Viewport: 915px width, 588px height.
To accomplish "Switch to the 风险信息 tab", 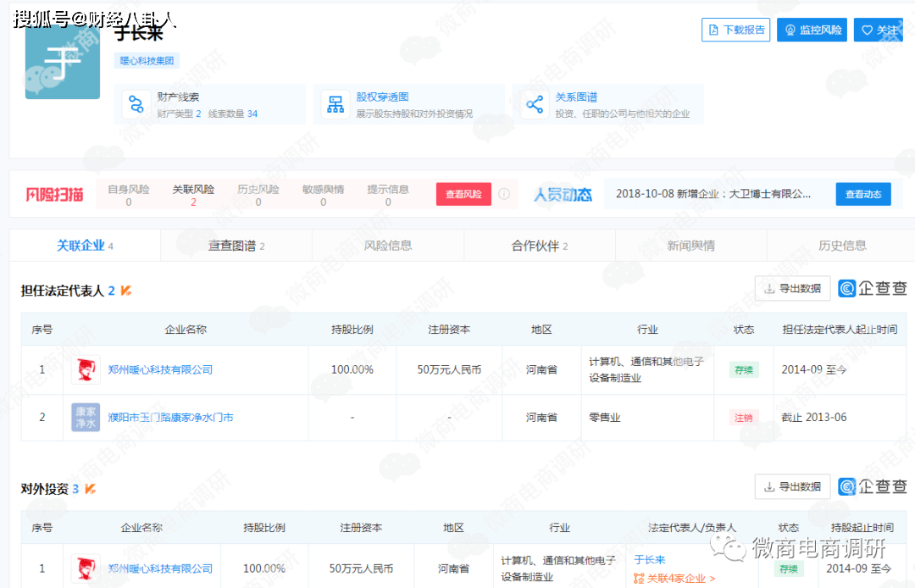I will (388, 246).
